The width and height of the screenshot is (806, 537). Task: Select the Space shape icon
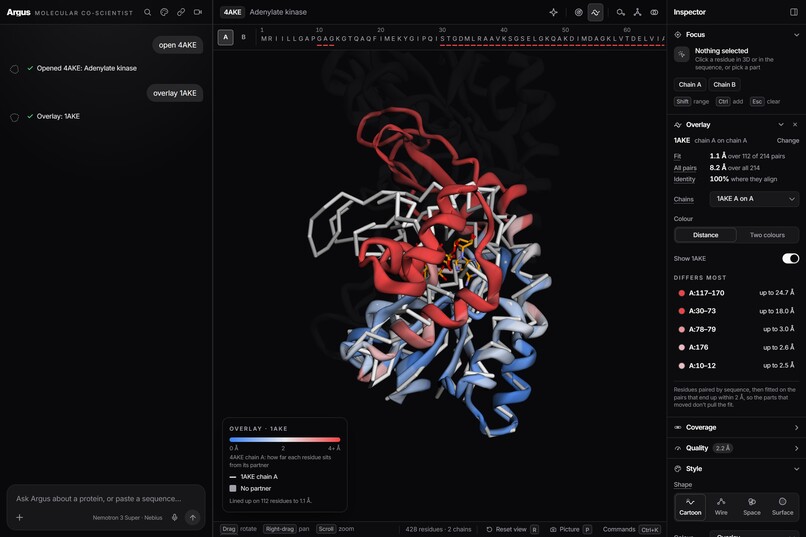pyautogui.click(x=752, y=507)
